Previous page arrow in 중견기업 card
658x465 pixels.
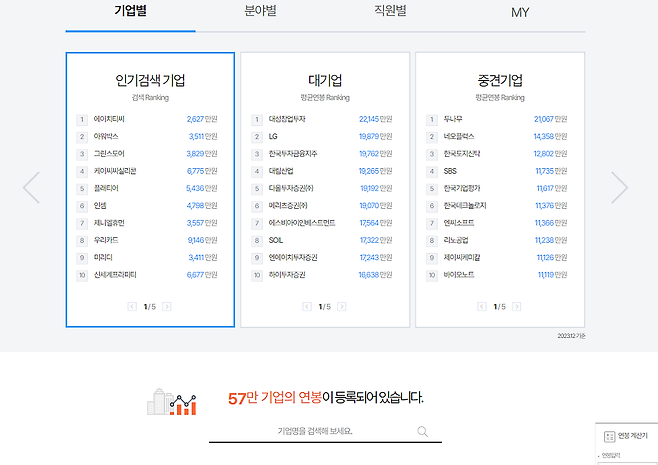482,307
